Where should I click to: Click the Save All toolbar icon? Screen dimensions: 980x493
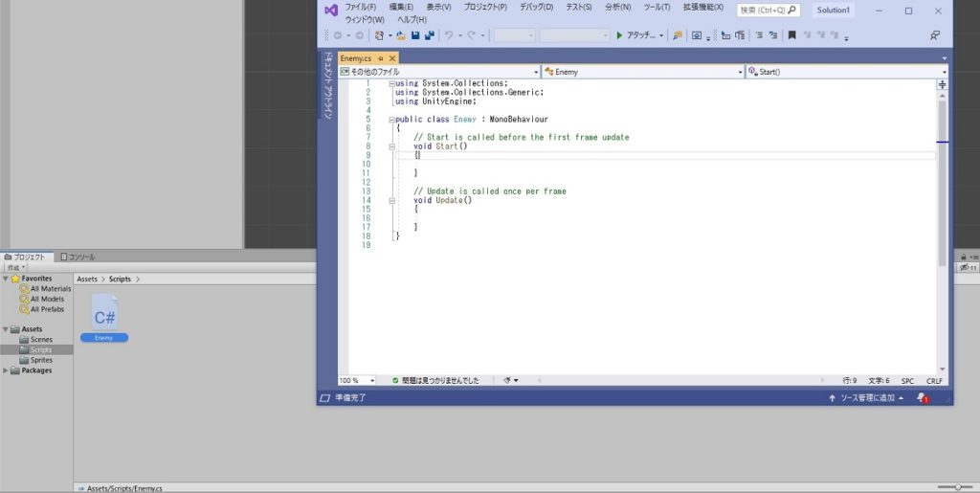point(430,35)
